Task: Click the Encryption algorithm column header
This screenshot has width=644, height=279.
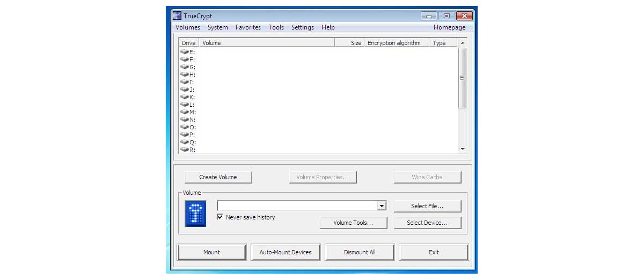Action: point(397,43)
